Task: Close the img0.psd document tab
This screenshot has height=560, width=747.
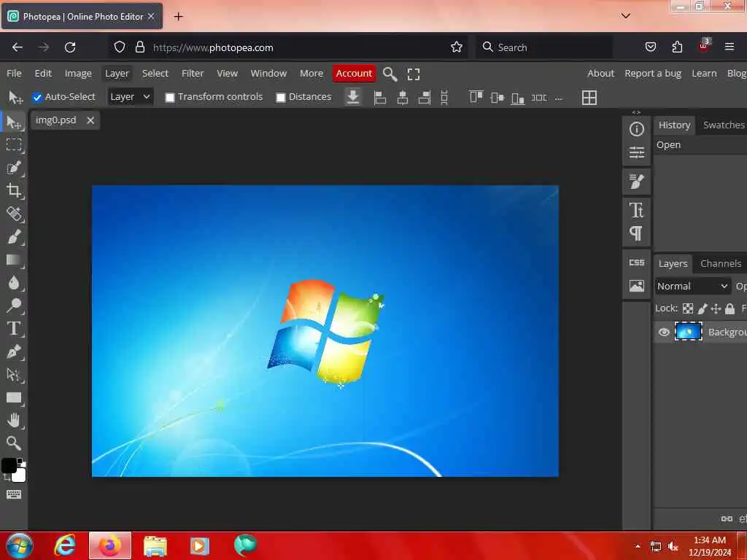Action: pos(90,120)
